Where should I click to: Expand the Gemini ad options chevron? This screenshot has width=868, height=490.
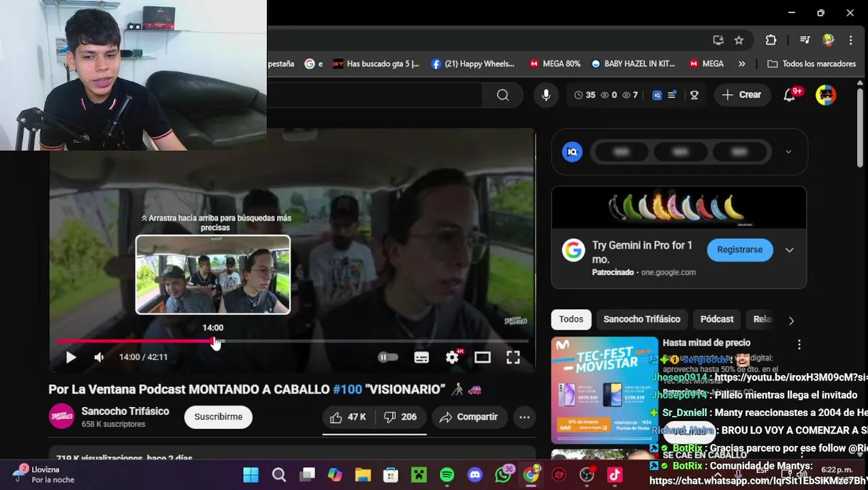click(x=790, y=250)
